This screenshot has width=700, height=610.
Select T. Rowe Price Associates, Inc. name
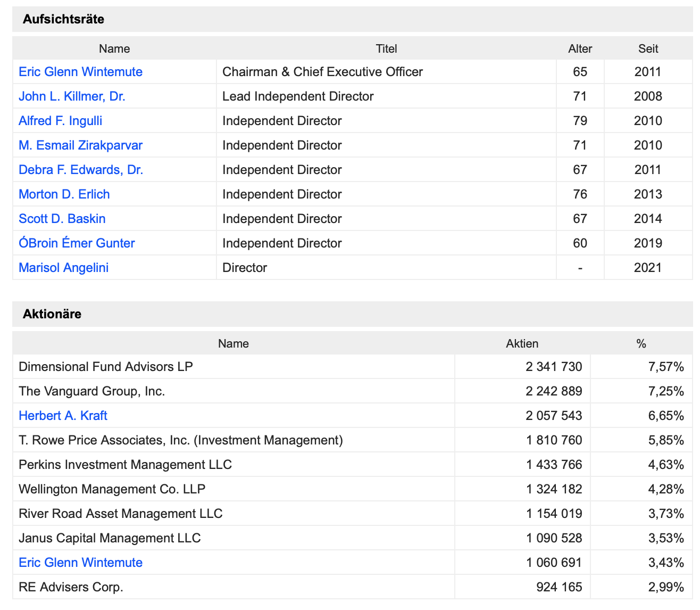pos(181,440)
